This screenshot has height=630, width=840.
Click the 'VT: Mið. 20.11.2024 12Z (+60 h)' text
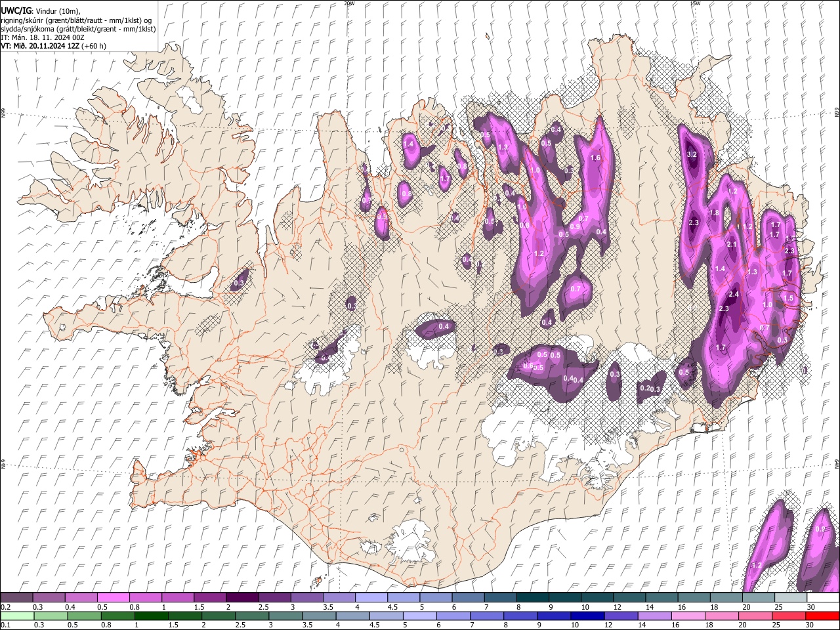(53, 46)
